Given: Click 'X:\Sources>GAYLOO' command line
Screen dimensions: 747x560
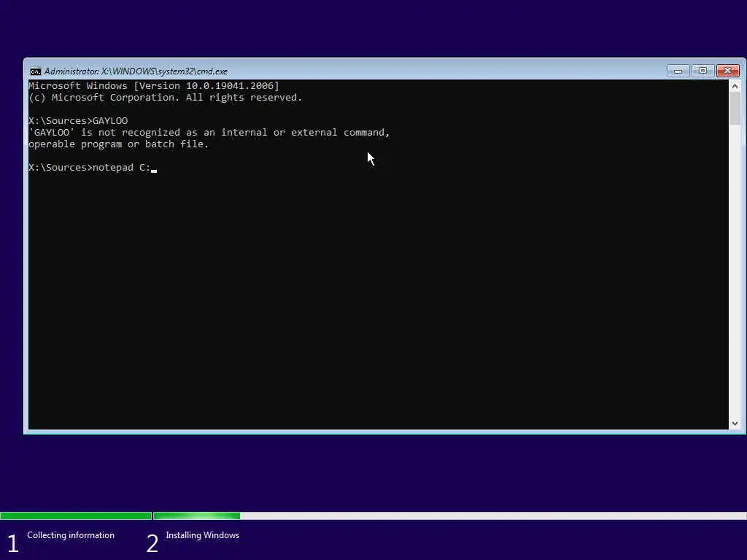Looking at the screenshot, I should 78,121.
